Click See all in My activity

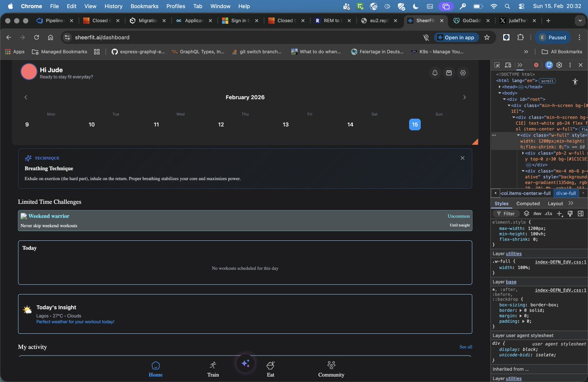pyautogui.click(x=466, y=347)
